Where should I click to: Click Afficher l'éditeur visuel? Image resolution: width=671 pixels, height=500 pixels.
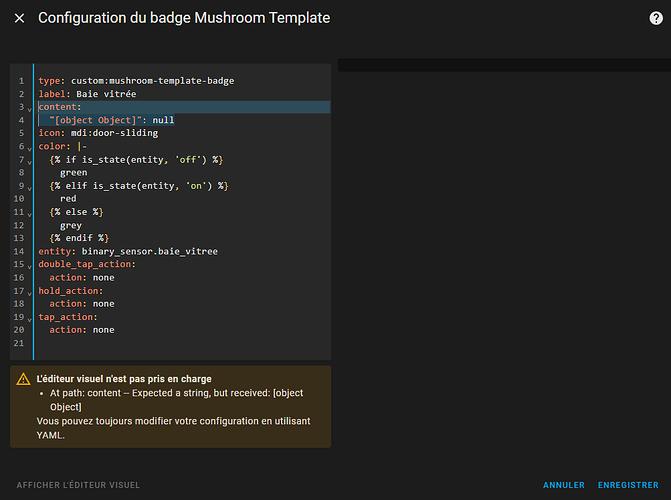pos(78,485)
